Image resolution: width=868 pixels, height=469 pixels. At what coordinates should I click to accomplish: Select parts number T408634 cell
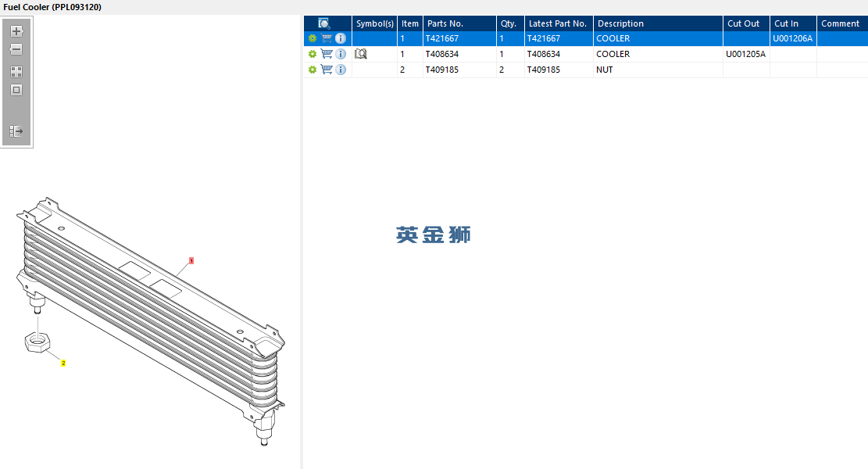coord(459,54)
